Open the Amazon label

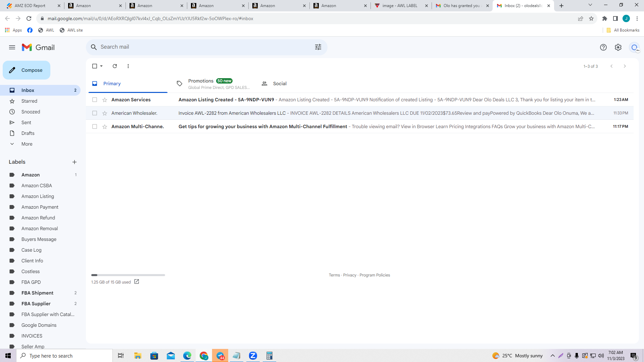pyautogui.click(x=40, y=175)
